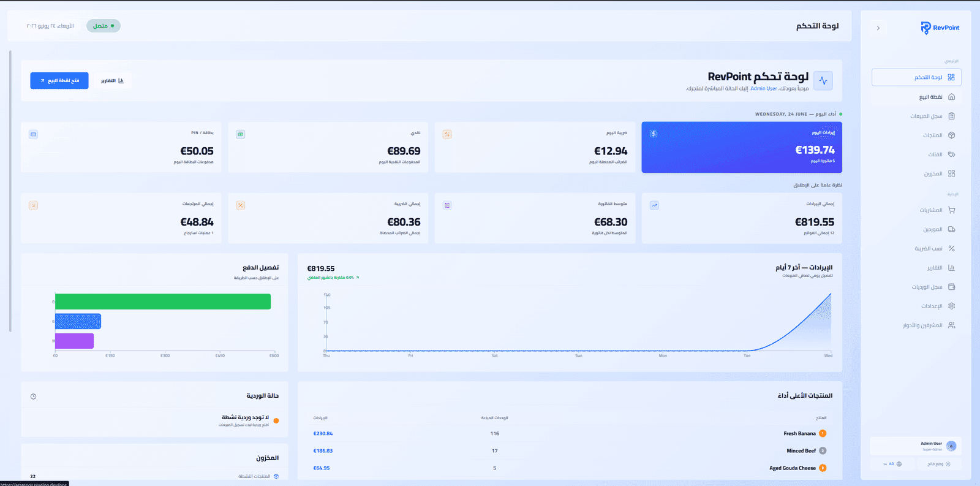Open the Purchases shopping cart icon
The width and height of the screenshot is (980, 486).
pos(951,210)
